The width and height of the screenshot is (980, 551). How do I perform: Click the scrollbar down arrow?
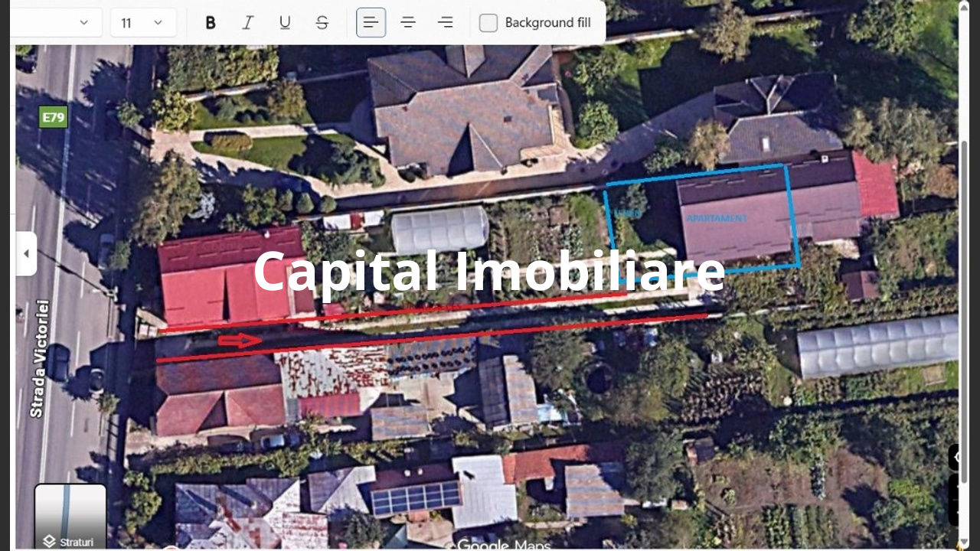[x=964, y=544]
